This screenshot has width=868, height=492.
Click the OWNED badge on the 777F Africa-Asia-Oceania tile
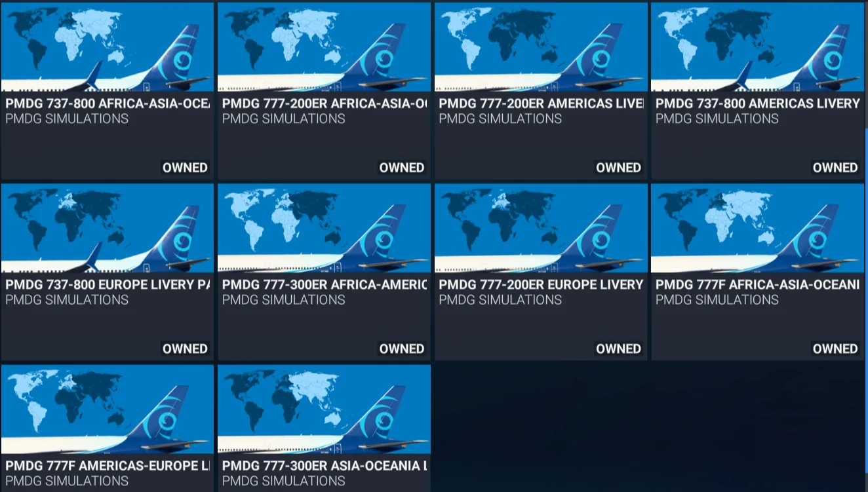pos(835,349)
